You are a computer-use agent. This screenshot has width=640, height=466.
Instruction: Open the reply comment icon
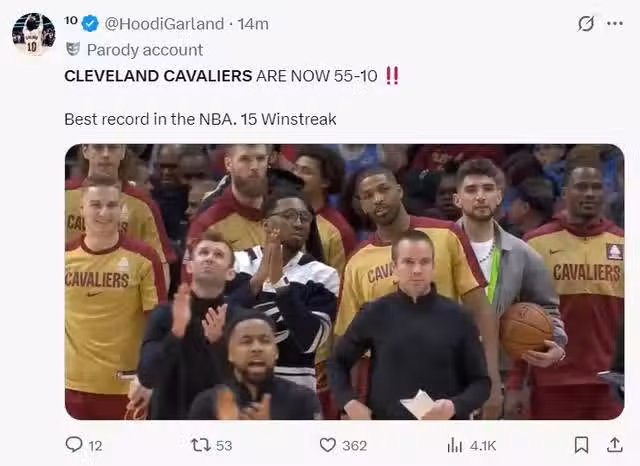[74, 445]
